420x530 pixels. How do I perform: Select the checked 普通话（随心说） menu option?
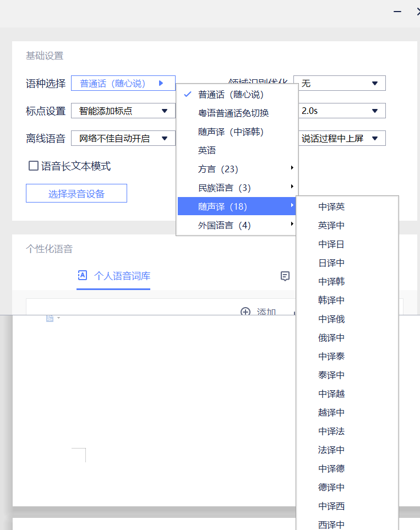231,95
